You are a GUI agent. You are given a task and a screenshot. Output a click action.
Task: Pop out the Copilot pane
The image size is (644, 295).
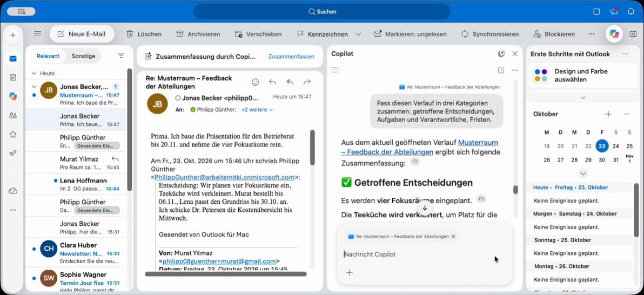coord(501,54)
